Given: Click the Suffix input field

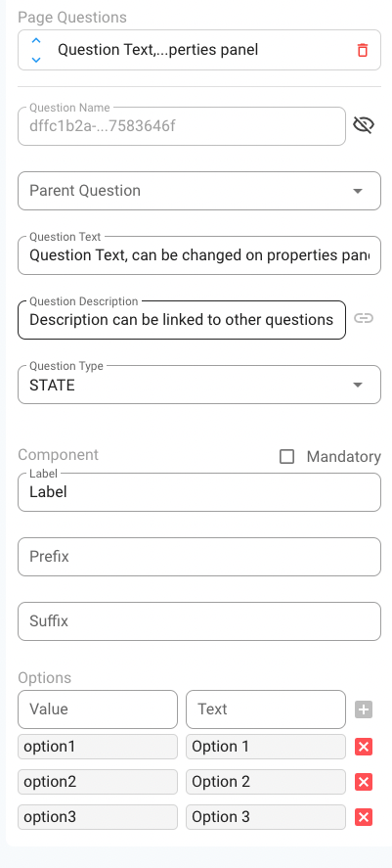Looking at the screenshot, I should click(x=199, y=621).
